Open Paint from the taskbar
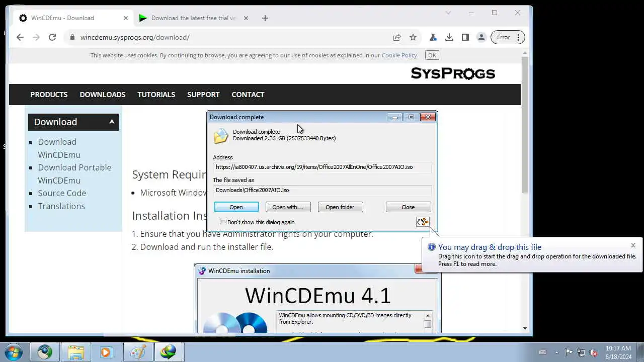The width and height of the screenshot is (644, 362). [137, 352]
